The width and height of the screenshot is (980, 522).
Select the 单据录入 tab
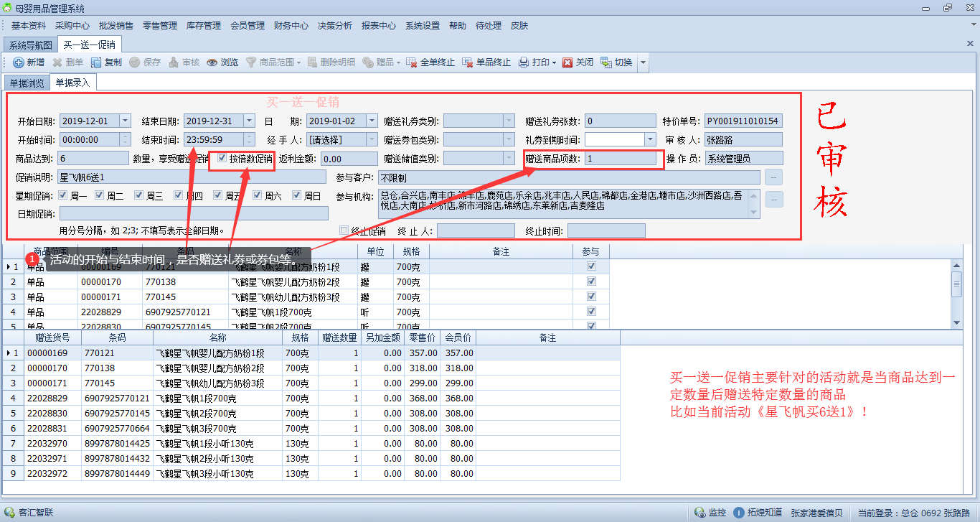point(72,83)
